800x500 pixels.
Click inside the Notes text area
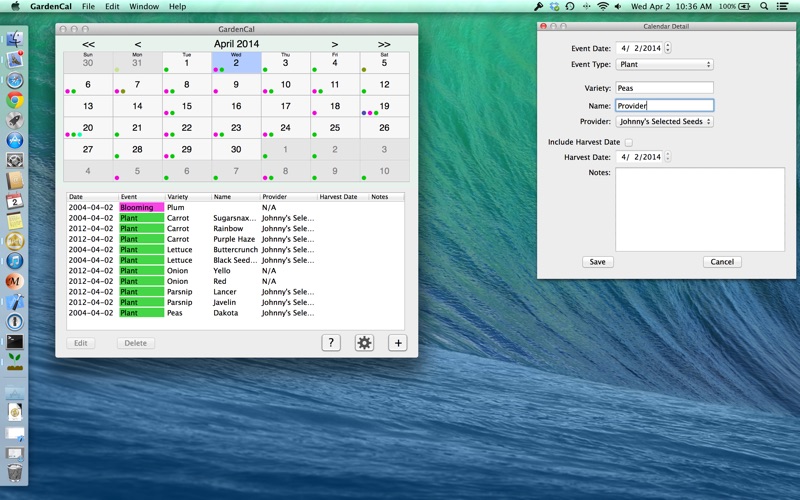700,209
